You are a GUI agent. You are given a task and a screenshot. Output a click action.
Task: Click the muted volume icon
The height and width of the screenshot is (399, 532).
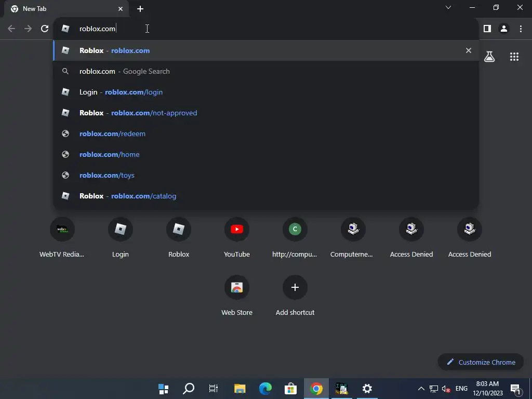[x=446, y=389]
